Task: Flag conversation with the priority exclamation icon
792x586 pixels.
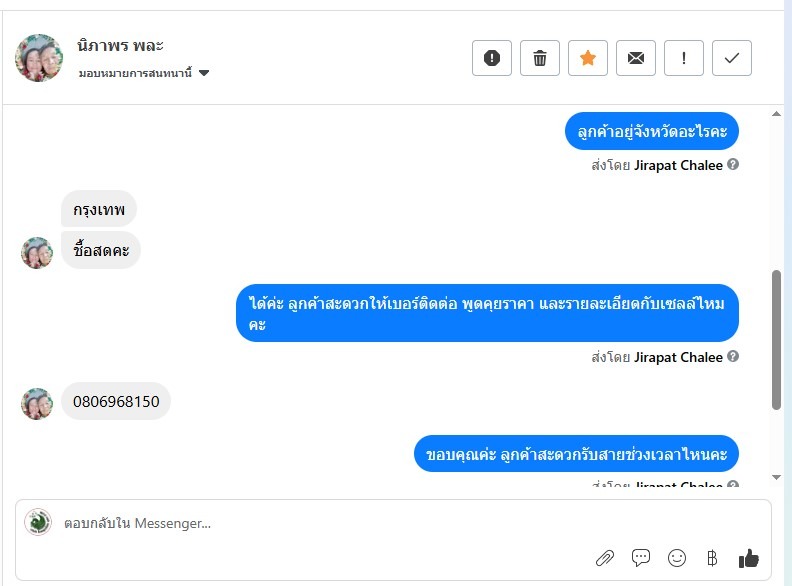Action: point(684,58)
